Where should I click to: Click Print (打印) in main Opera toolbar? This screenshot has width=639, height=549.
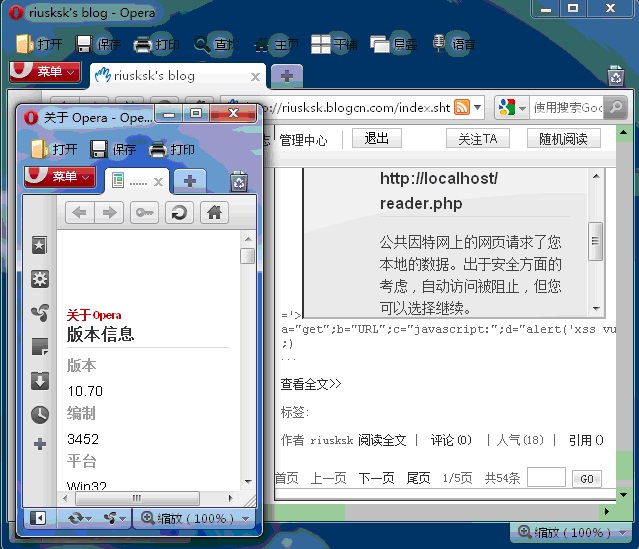(157, 44)
